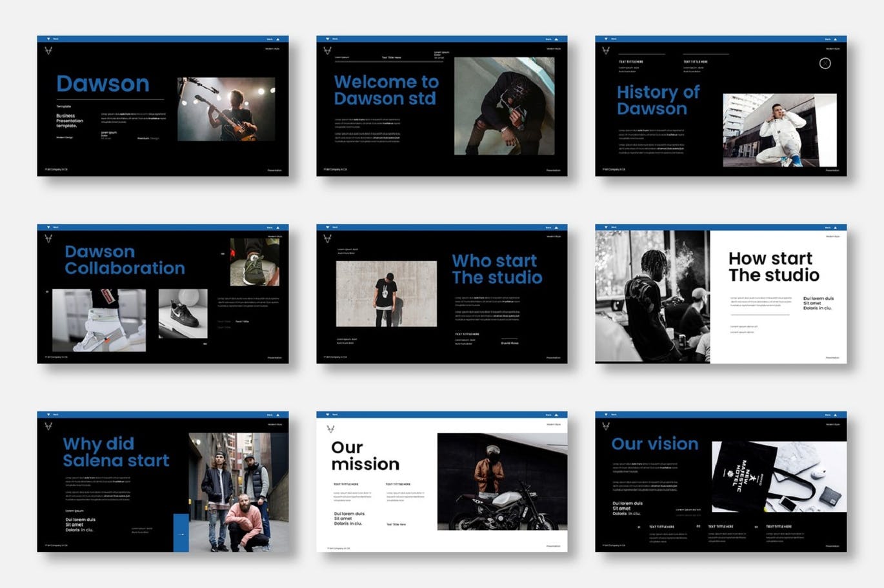Click the Back up-arrow on Dawson title slide
Viewport: 884px width, 588px height.
pos(278,39)
